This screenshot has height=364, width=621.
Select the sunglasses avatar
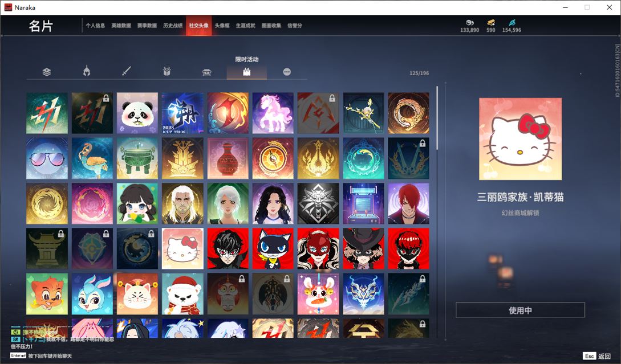tap(47, 158)
